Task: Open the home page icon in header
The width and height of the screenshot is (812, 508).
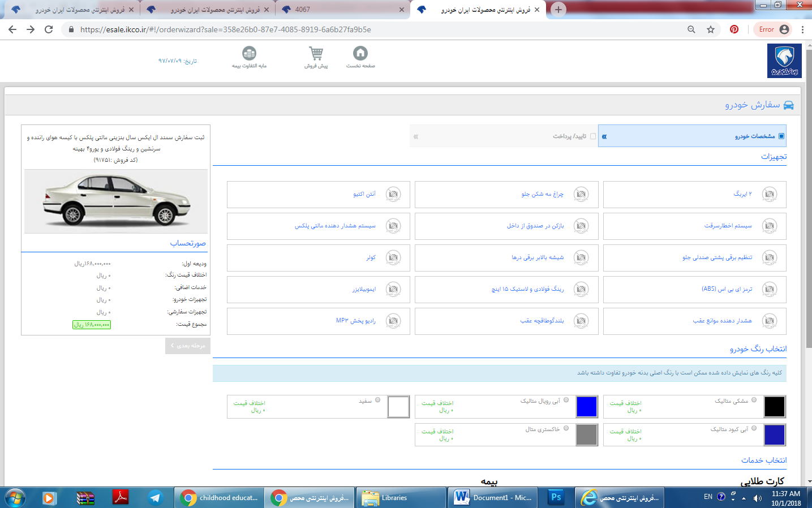Action: [360, 53]
